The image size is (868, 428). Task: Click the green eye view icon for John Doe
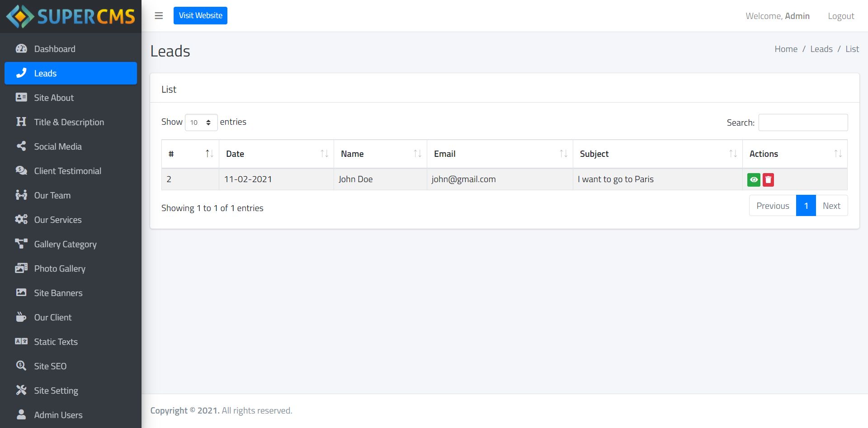pos(754,180)
